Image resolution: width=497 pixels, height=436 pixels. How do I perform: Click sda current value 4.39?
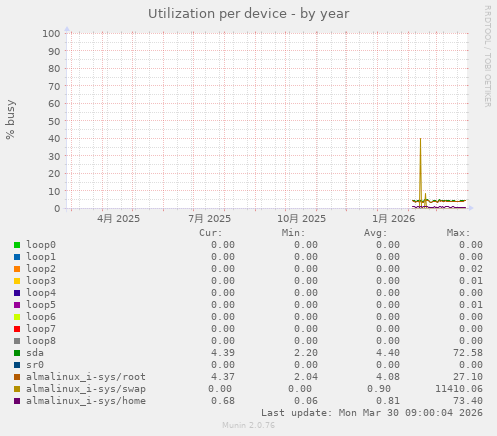pyautogui.click(x=223, y=353)
